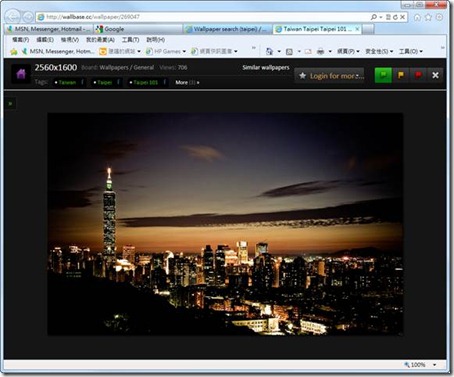454x377 pixels.
Task: Click the Wallpapers / General board link
Action: tap(126, 67)
